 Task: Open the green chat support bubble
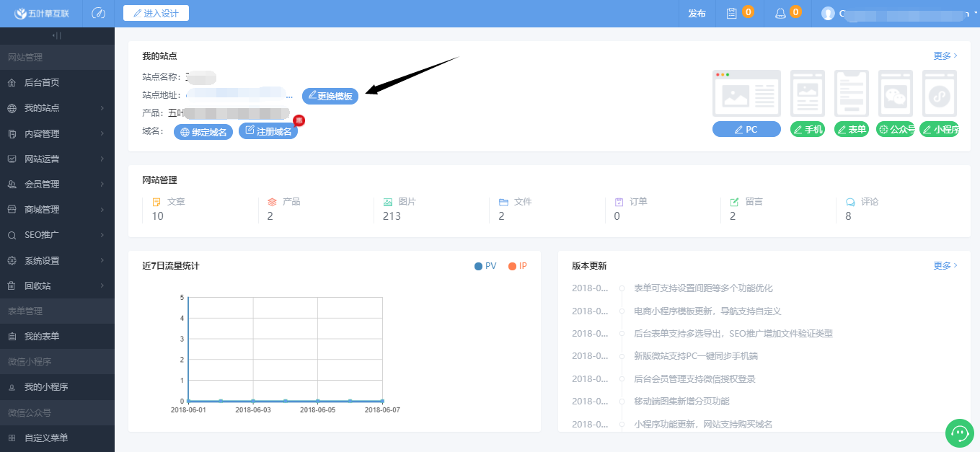tap(959, 433)
